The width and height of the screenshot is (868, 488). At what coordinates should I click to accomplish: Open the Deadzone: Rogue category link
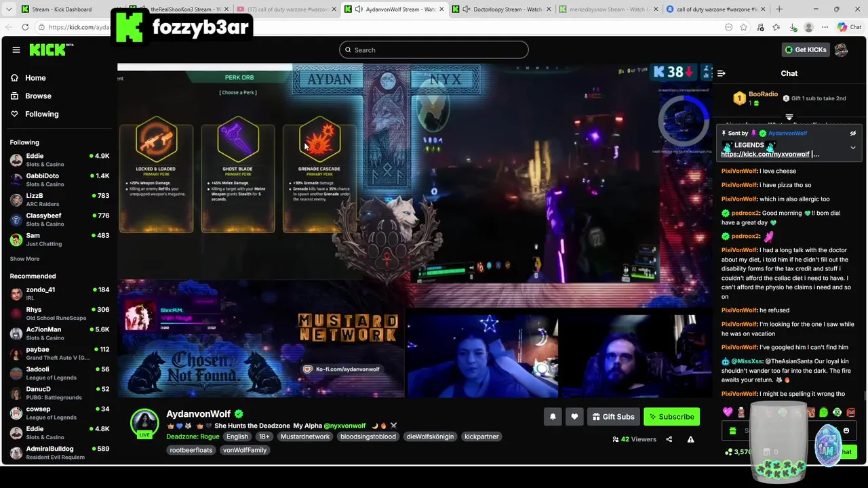(x=193, y=436)
